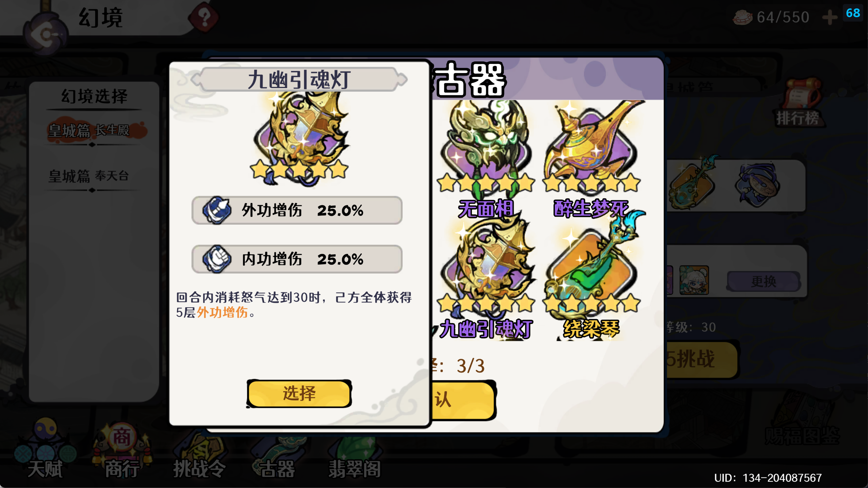Select 皇城篇 长生殿 stage
This screenshot has height=488, width=868.
90,130
